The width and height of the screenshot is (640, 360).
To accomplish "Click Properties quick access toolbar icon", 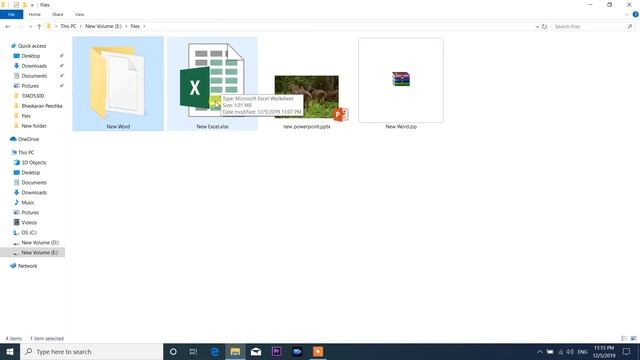I will (x=16, y=5).
